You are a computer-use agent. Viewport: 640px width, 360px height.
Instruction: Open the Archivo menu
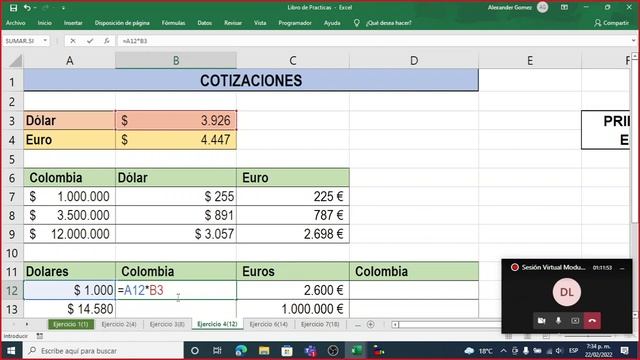16,23
